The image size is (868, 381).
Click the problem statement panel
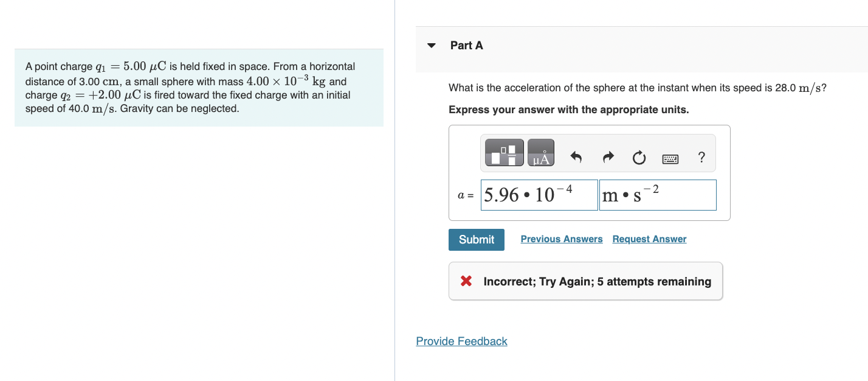tap(199, 87)
